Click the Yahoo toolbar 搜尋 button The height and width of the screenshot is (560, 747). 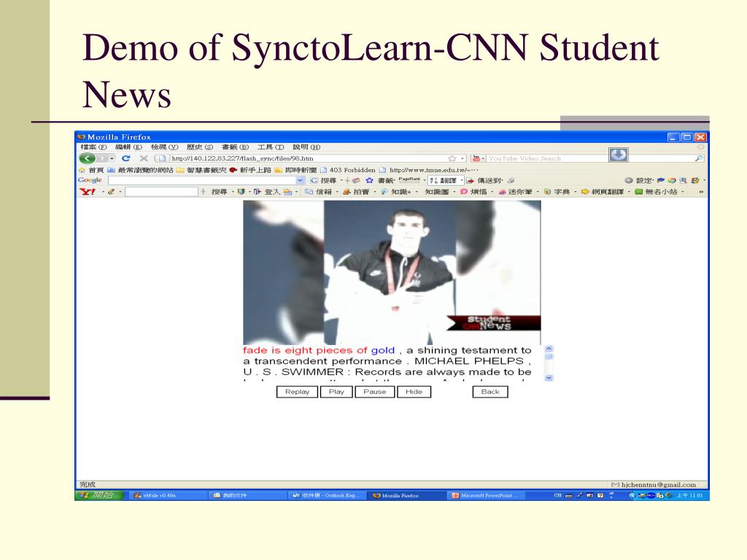219,192
